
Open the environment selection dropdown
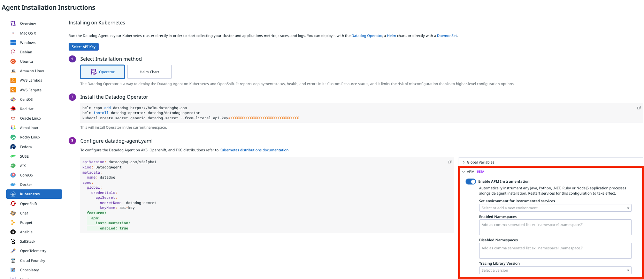point(555,208)
